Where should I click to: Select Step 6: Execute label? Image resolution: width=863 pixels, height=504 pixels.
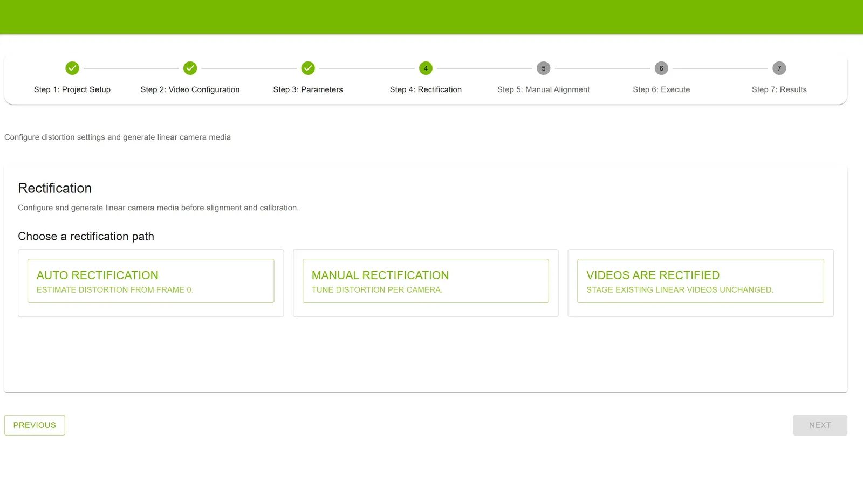click(x=661, y=89)
